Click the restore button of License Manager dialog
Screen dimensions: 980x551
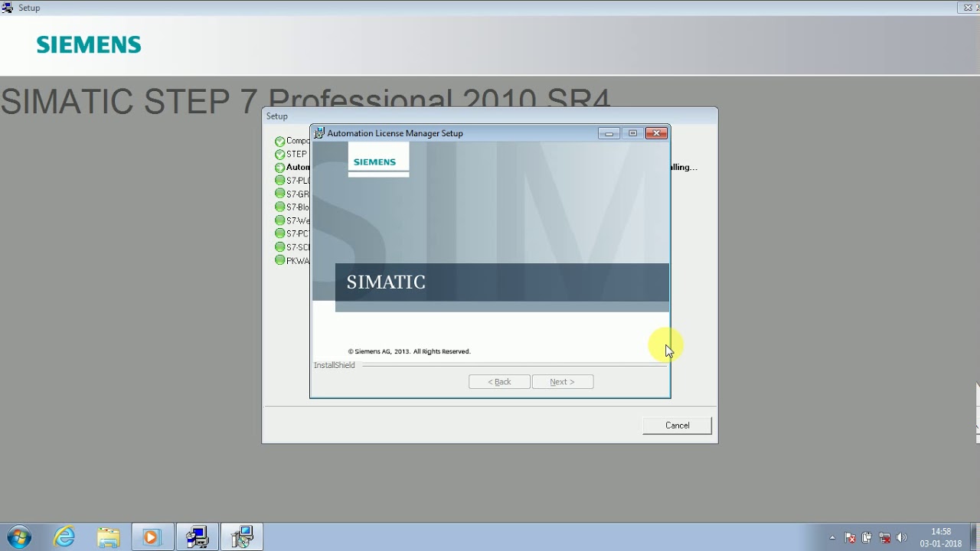coord(632,133)
